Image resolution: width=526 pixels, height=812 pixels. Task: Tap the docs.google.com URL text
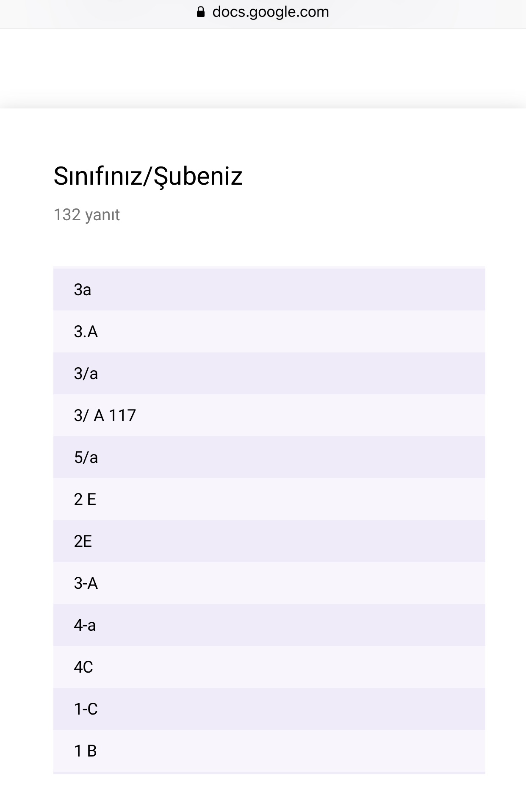point(270,12)
